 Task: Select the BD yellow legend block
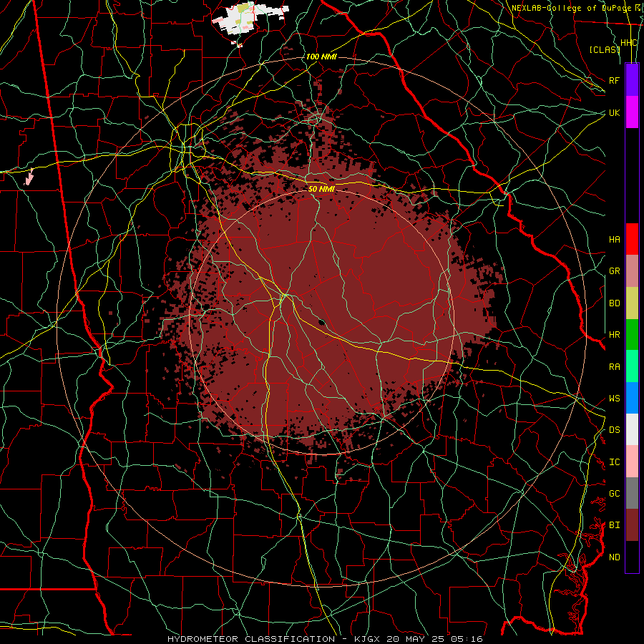632,303
